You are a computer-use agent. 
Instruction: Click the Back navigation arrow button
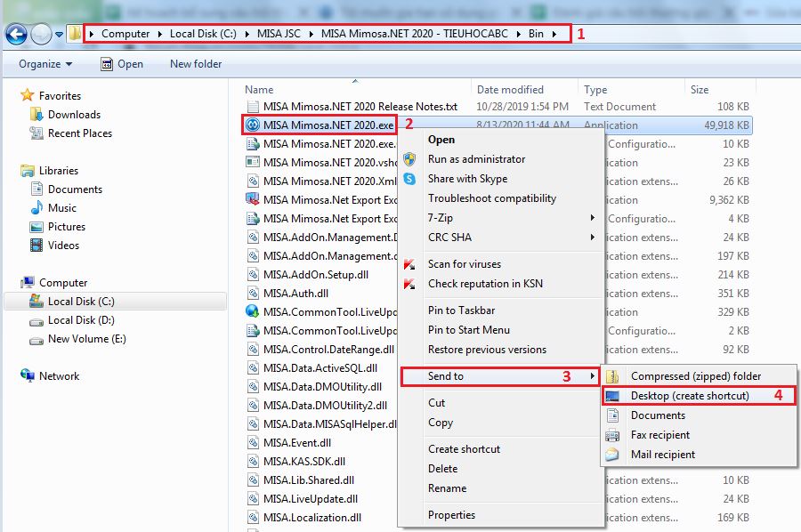[x=16, y=34]
